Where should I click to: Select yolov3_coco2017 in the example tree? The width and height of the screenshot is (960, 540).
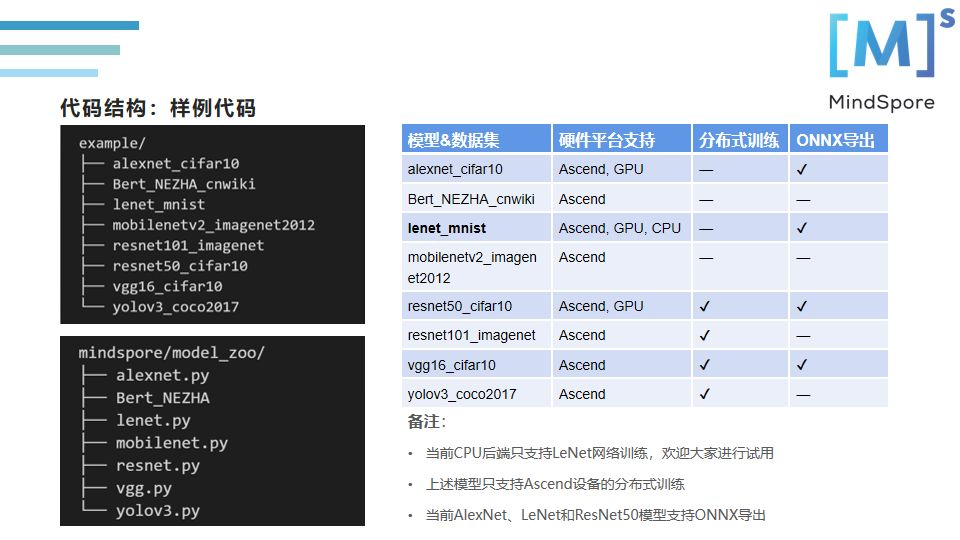click(x=176, y=307)
